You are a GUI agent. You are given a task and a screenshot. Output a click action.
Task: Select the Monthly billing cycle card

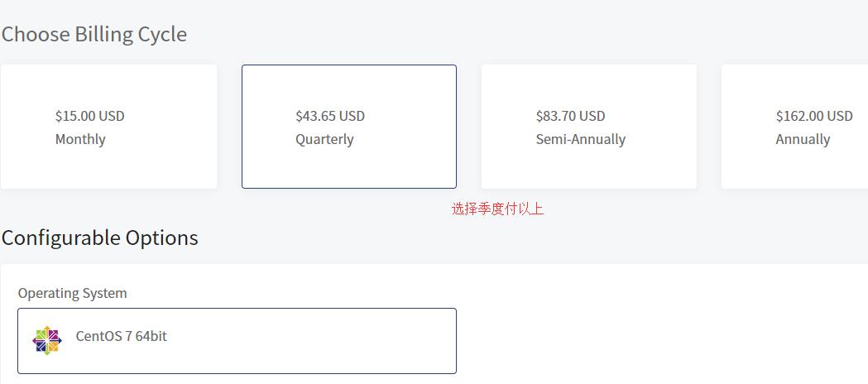[x=108, y=127]
